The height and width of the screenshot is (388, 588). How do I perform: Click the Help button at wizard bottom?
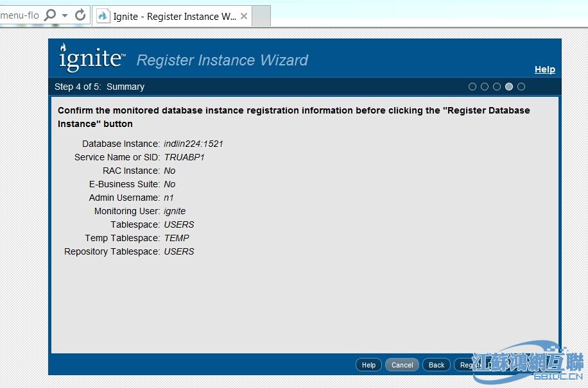[368, 365]
